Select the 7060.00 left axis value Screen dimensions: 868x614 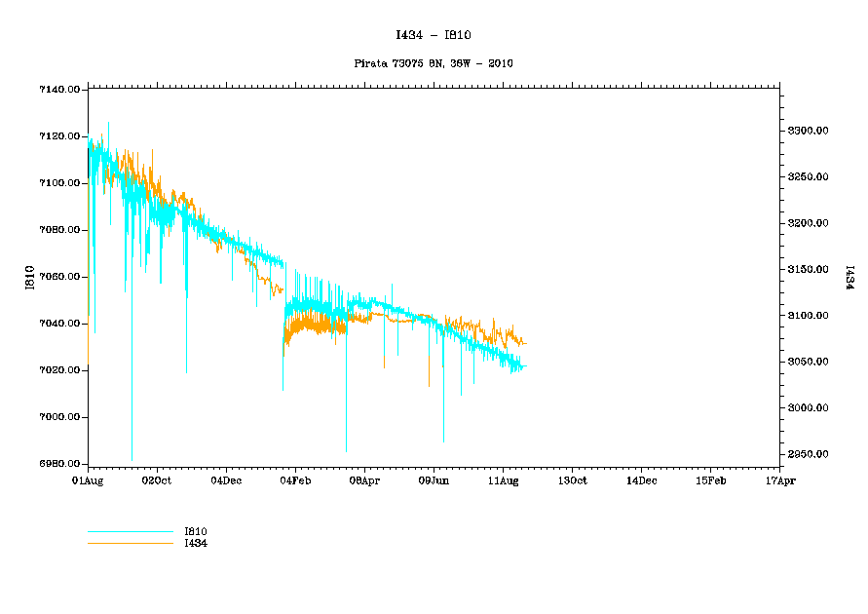click(58, 277)
